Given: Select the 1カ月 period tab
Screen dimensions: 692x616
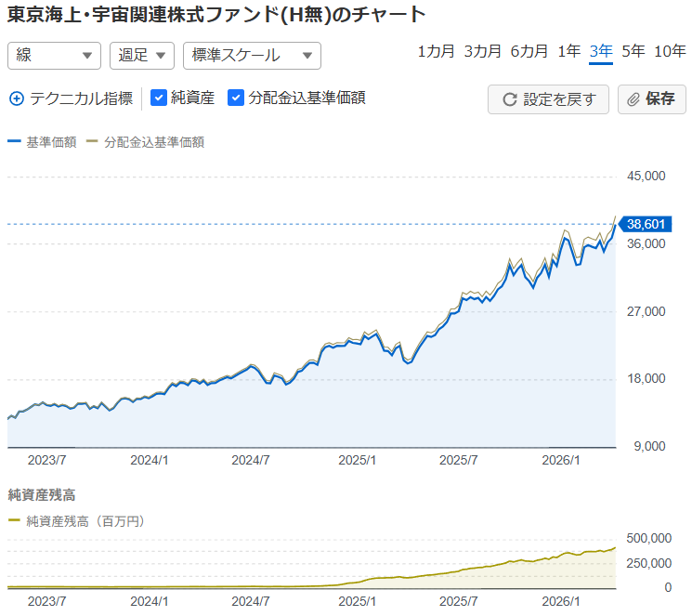Looking at the screenshot, I should (437, 51).
